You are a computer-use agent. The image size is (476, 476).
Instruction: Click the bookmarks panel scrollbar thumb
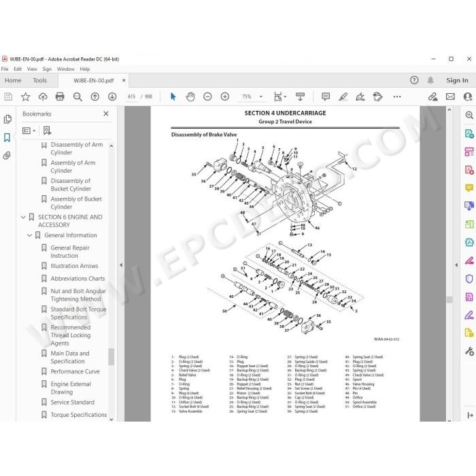112,356
